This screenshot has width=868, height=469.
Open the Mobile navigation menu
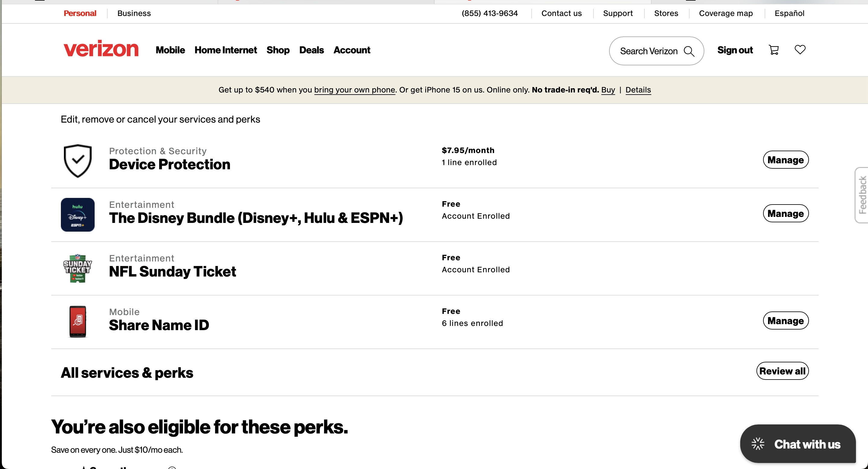coord(170,50)
